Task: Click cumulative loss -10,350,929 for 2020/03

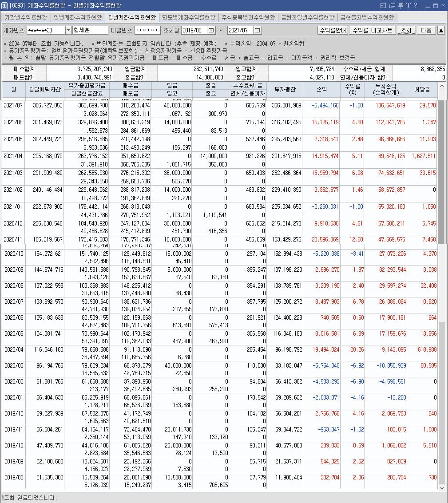Action: coord(391,365)
